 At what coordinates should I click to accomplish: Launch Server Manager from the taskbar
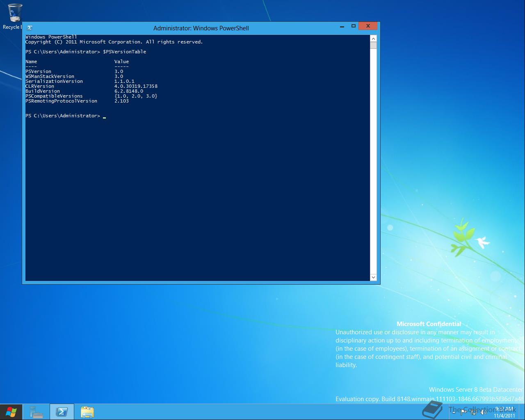(x=36, y=412)
